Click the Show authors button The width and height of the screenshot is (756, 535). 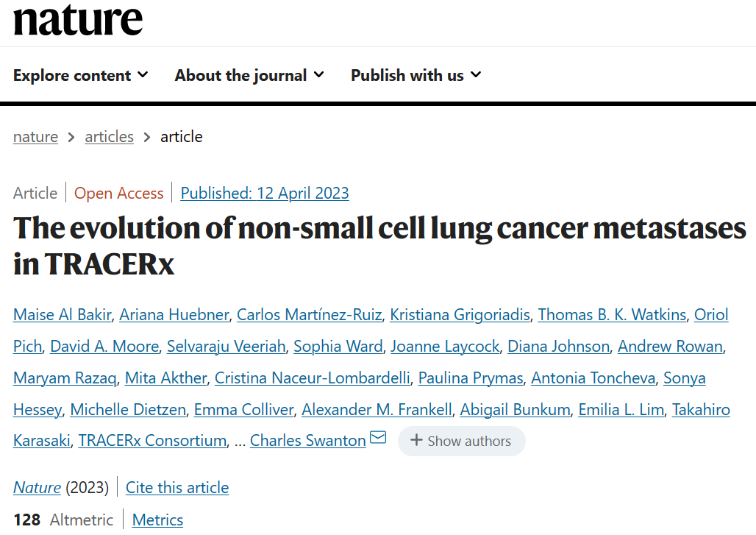pyautogui.click(x=461, y=441)
